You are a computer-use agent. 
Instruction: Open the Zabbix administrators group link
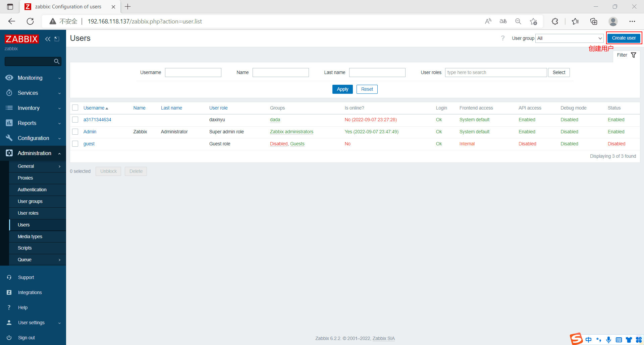[x=291, y=132]
